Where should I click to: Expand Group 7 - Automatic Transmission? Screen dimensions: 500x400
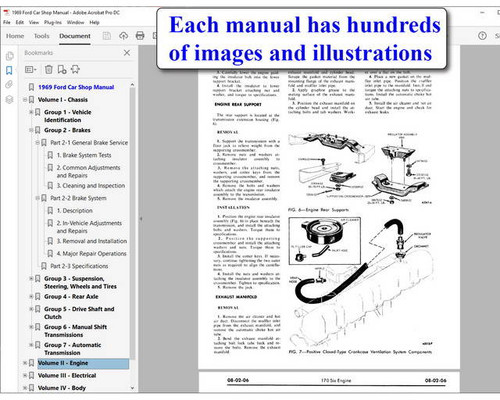(31, 345)
